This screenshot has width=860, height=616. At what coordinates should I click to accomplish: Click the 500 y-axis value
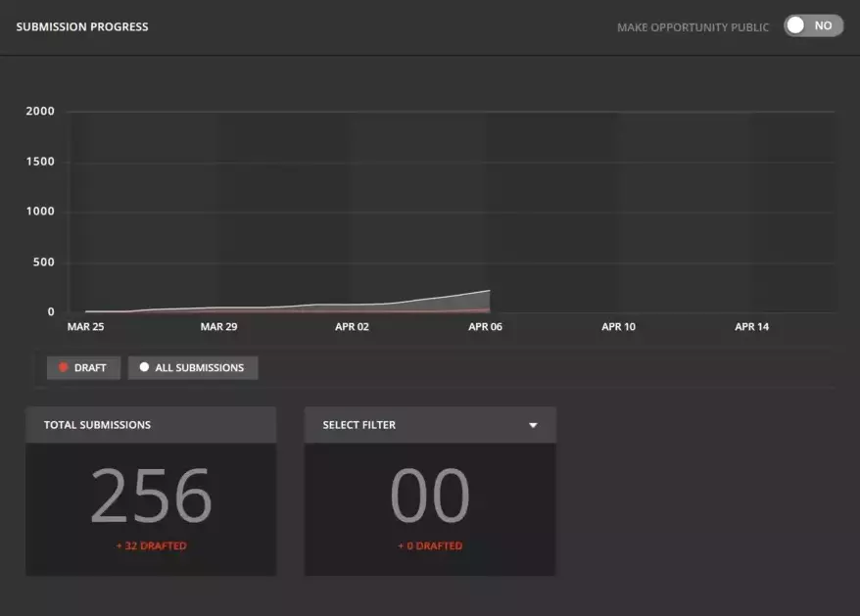point(44,262)
